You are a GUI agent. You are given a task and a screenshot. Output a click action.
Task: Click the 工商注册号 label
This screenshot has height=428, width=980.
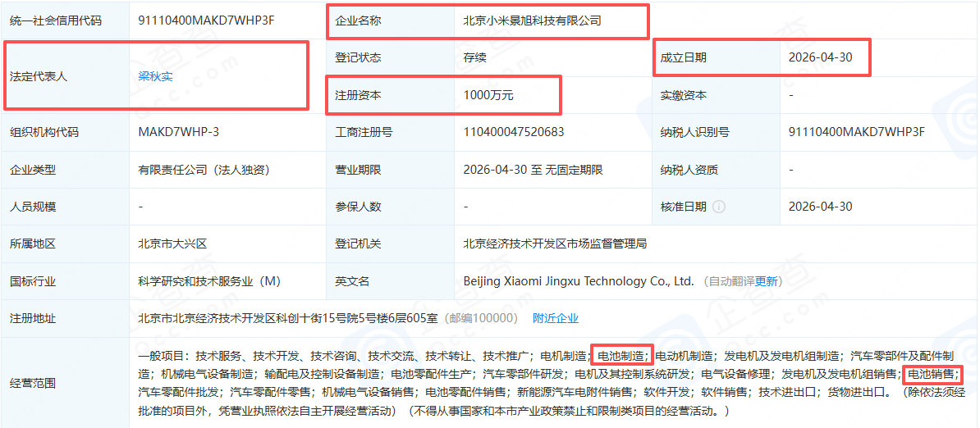(364, 132)
